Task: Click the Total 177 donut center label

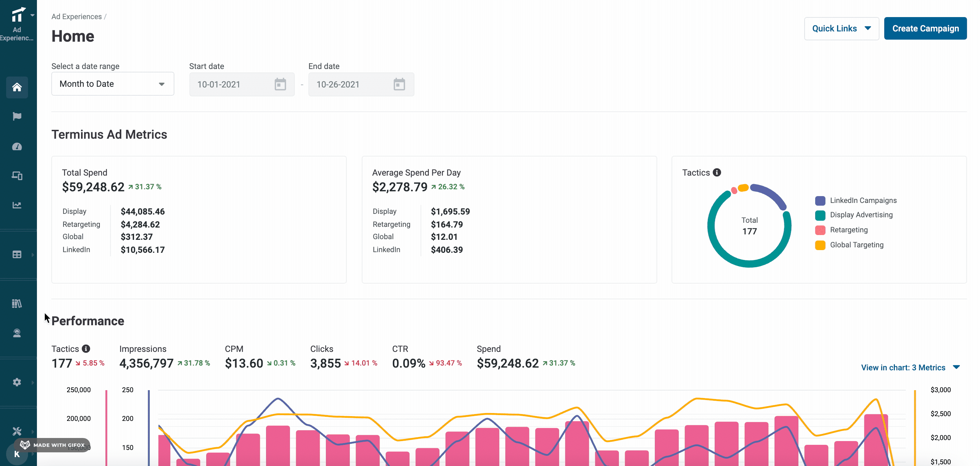Action: click(750, 226)
